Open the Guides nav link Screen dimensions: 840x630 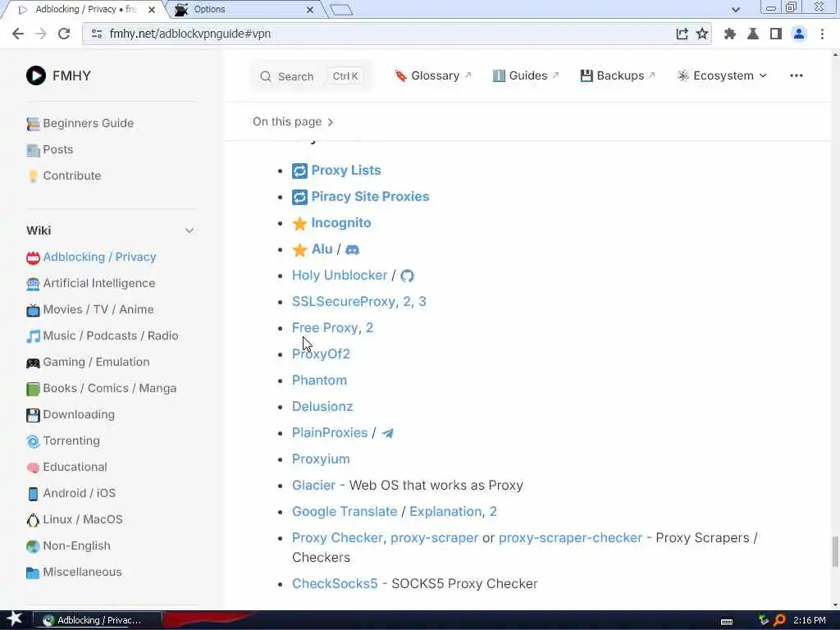click(526, 75)
